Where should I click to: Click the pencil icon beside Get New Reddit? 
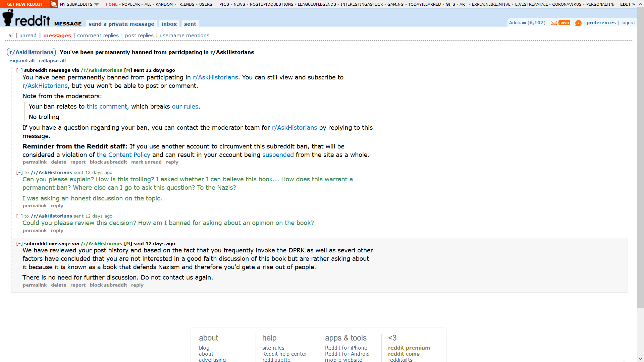tap(53, 4)
